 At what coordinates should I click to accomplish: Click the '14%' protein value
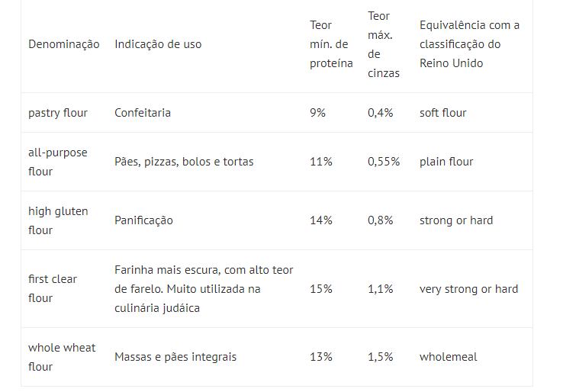click(321, 220)
